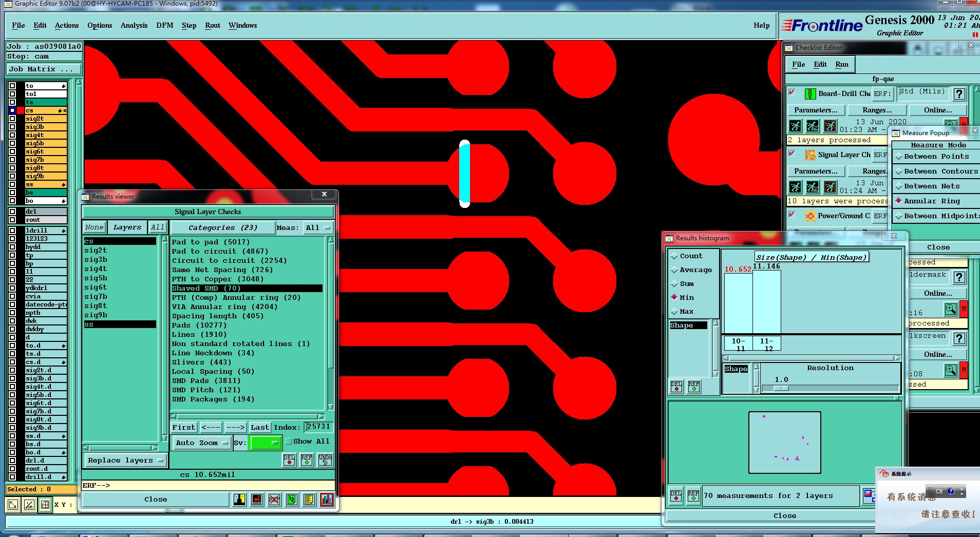The height and width of the screenshot is (537, 980).
Task: Adjust the Resolution slider handle
Action: click(x=781, y=389)
